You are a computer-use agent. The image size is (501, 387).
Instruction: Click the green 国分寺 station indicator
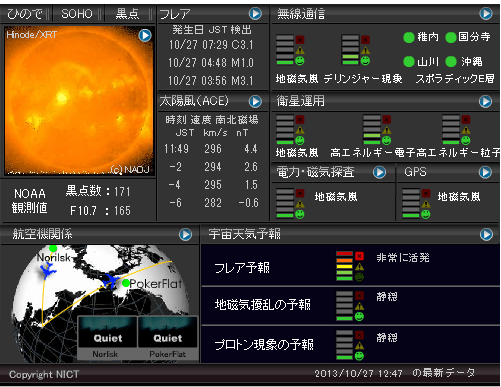(451, 38)
